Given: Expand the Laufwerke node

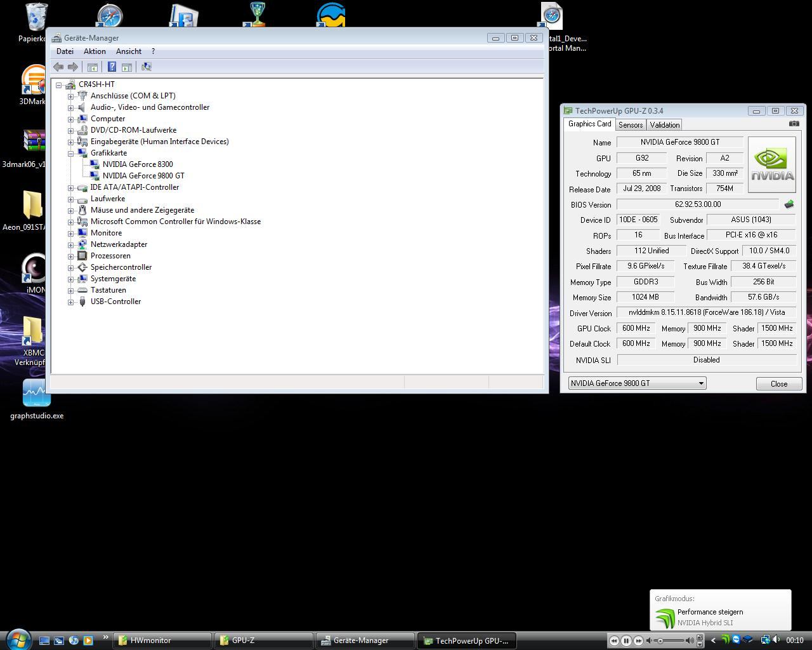Looking at the screenshot, I should pos(71,199).
